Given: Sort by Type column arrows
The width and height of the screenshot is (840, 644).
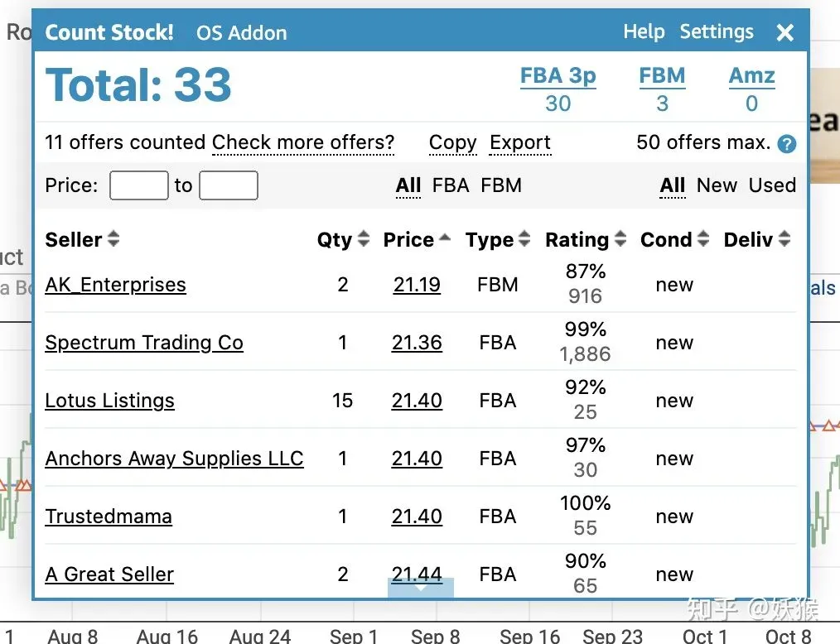Looking at the screenshot, I should point(524,238).
